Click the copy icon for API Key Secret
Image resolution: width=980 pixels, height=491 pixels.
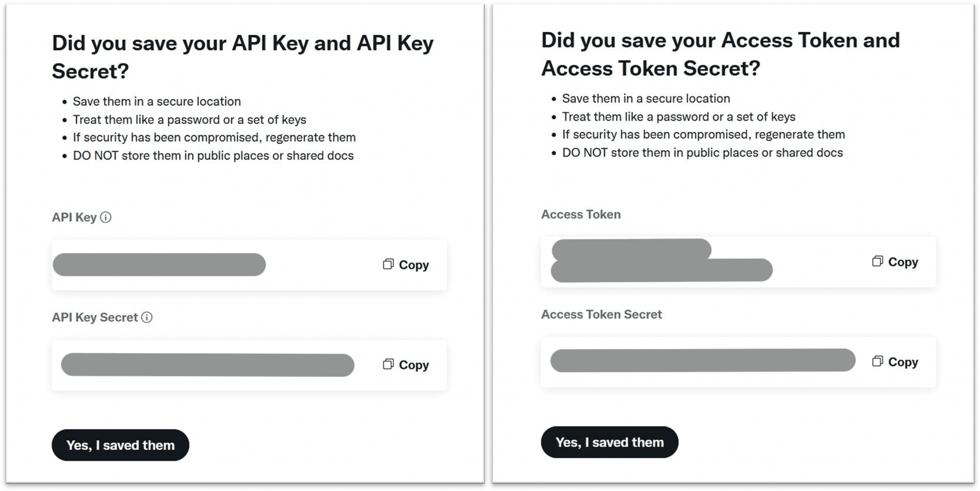pyautogui.click(x=388, y=364)
